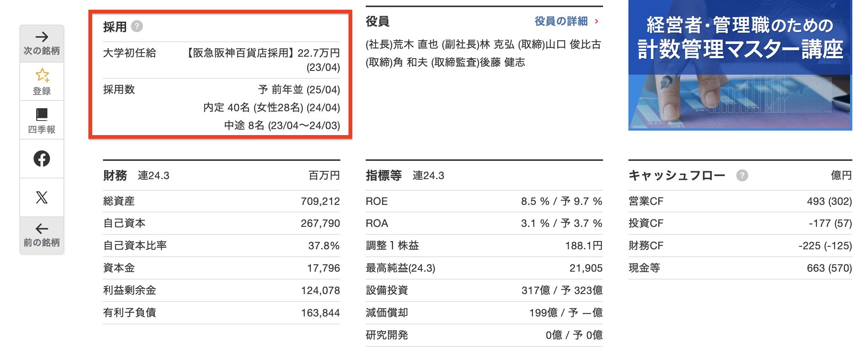868x359 pixels.
Task: Go to next stock with 次の銘柄 arrow
Action: coord(42,44)
